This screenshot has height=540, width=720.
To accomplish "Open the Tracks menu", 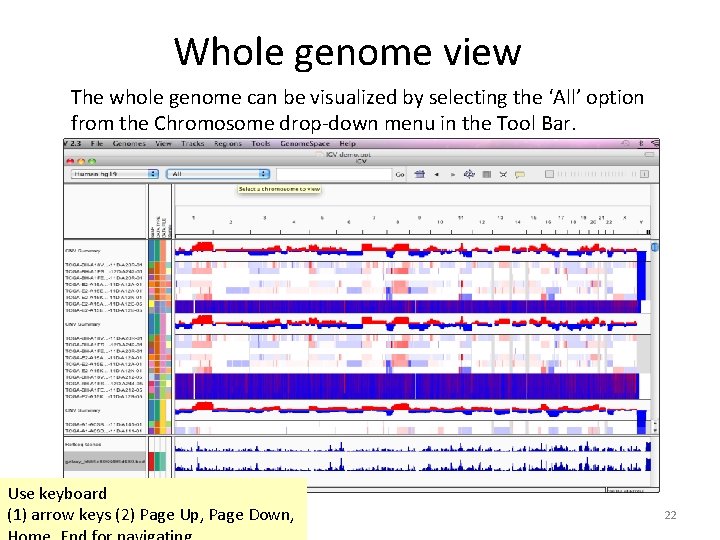I will coord(193,143).
